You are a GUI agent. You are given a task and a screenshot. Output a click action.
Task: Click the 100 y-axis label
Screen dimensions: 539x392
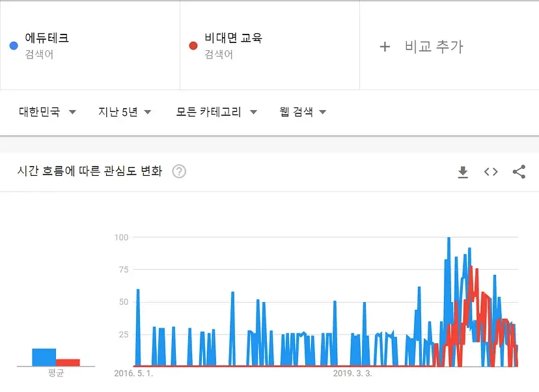pyautogui.click(x=121, y=237)
